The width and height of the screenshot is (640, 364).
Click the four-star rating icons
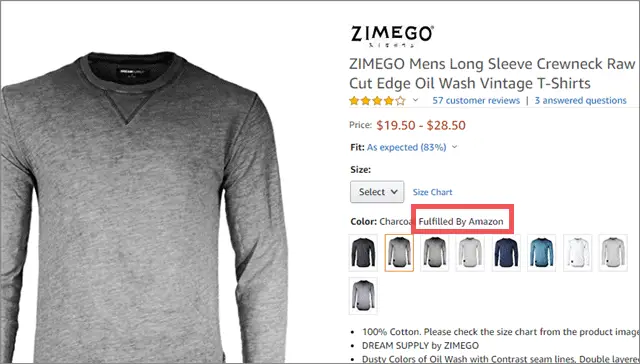377,100
